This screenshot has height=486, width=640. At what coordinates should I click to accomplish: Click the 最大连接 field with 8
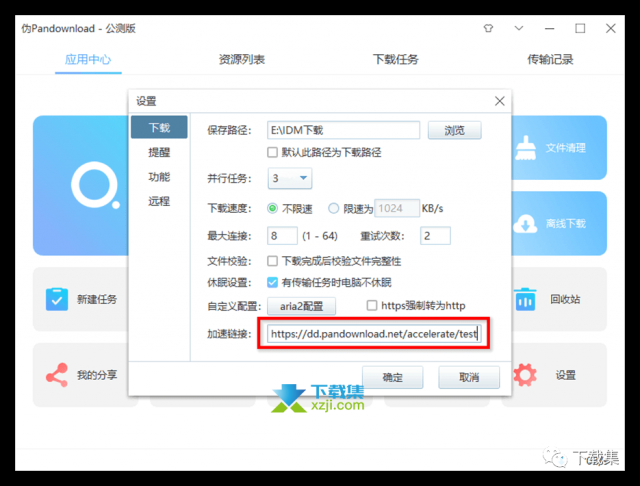click(x=282, y=236)
